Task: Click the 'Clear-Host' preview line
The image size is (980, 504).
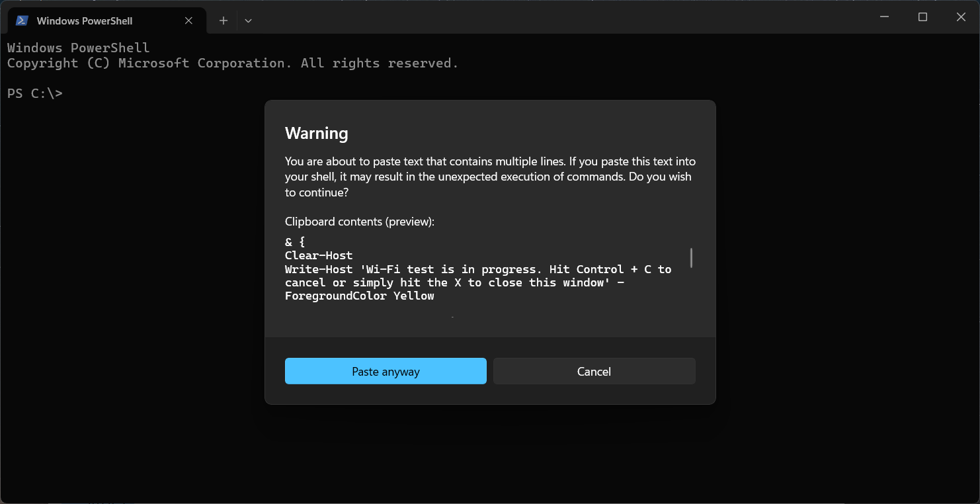Action: pos(319,255)
